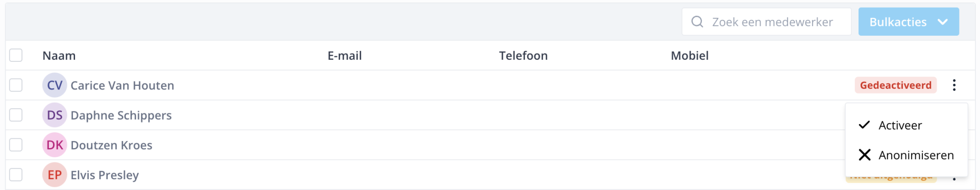980x190 pixels.
Task: Click the EP avatar for Elvis Presley
Action: (55, 175)
